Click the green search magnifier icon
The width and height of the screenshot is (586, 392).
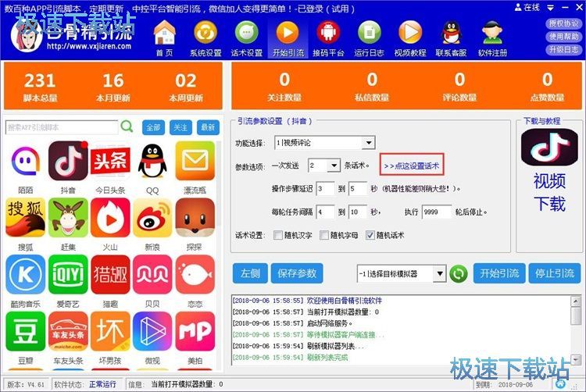(127, 127)
